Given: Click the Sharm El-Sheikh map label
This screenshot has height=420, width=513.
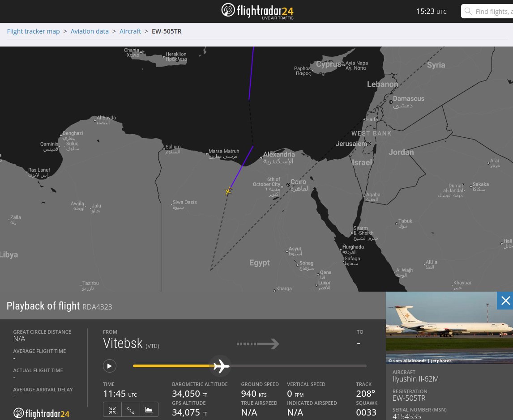Looking at the screenshot, I should 365,233.
